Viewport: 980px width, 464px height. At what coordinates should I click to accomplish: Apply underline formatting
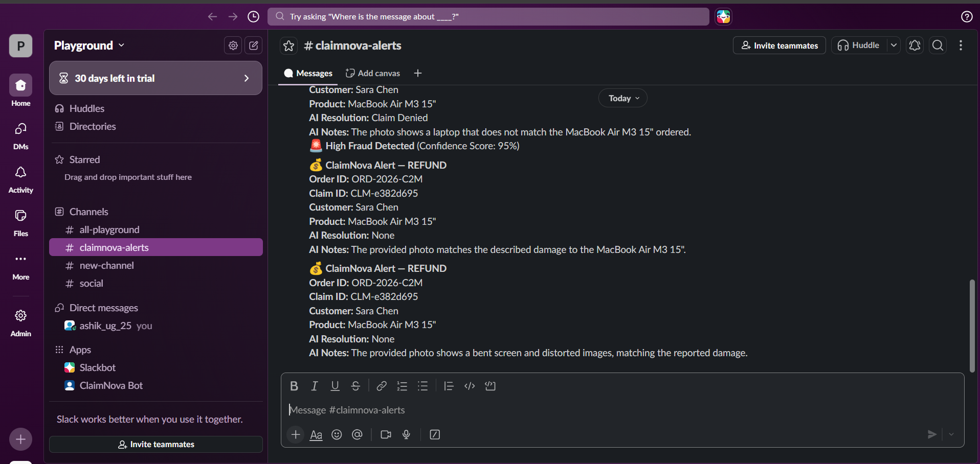click(335, 386)
